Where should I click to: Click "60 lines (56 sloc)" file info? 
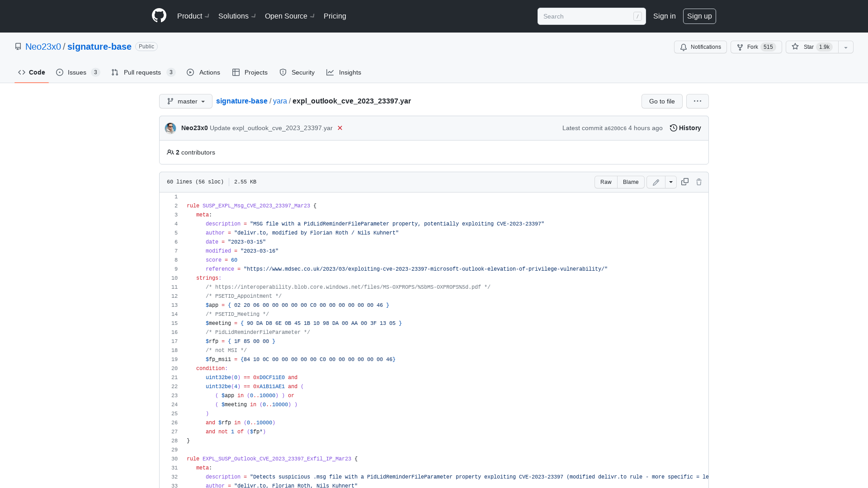(x=195, y=182)
